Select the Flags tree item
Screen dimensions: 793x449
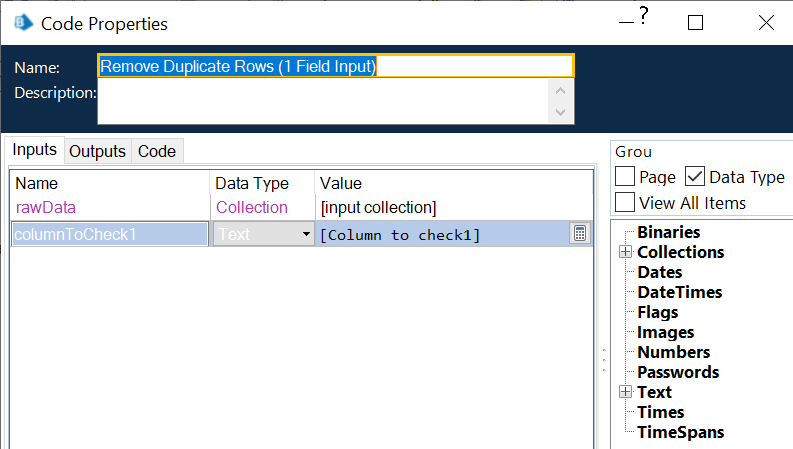658,312
